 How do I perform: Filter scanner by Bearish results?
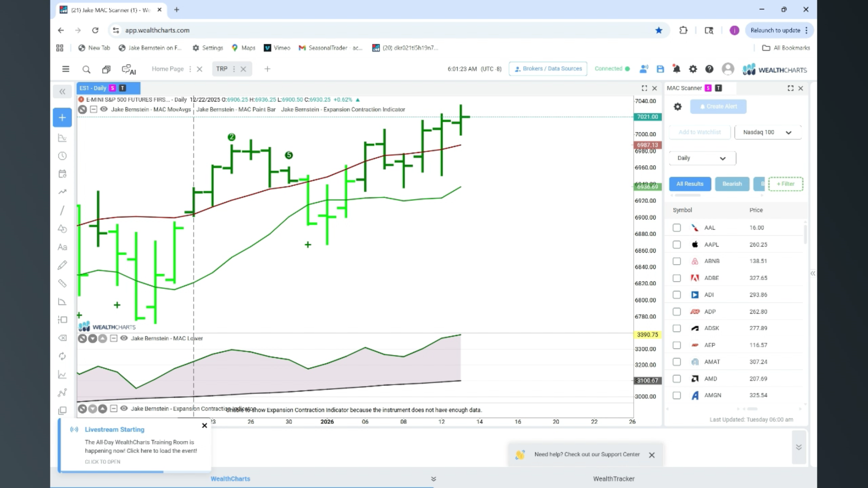tap(732, 184)
